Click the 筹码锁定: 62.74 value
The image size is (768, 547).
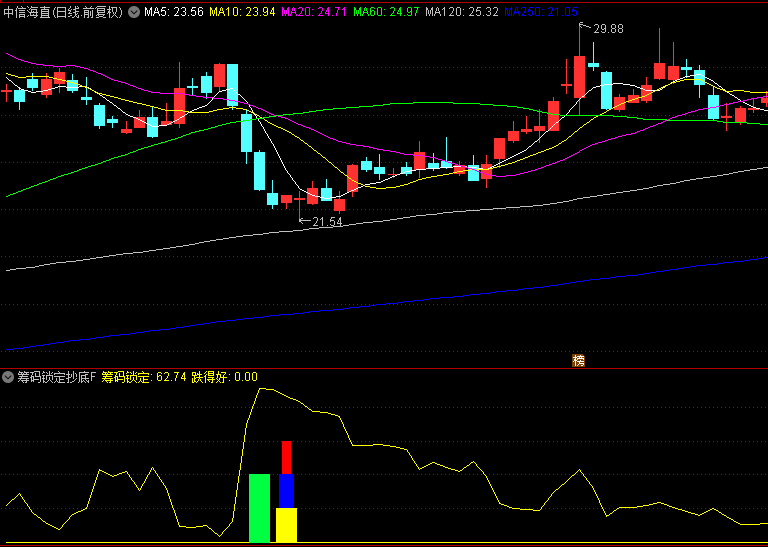[144, 377]
